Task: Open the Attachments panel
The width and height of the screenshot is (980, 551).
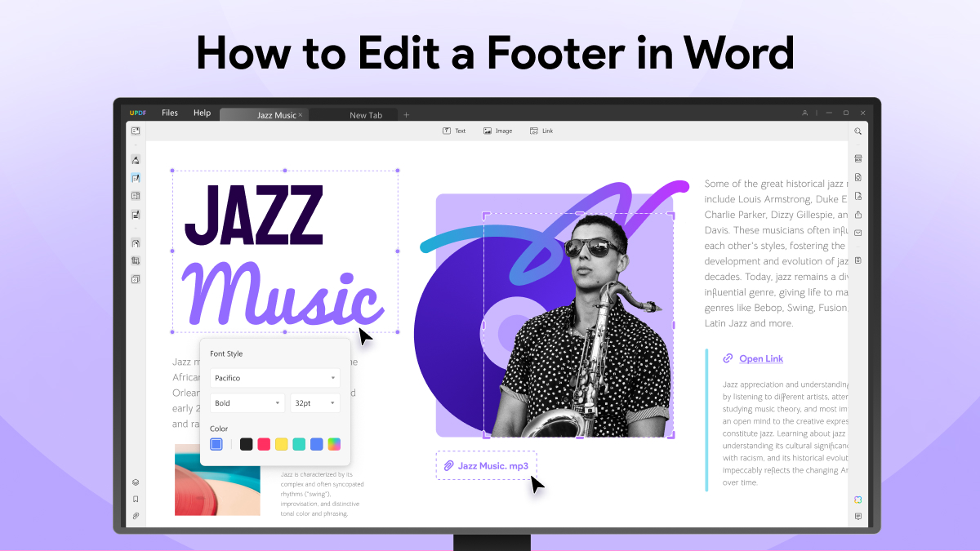Action: point(136,516)
